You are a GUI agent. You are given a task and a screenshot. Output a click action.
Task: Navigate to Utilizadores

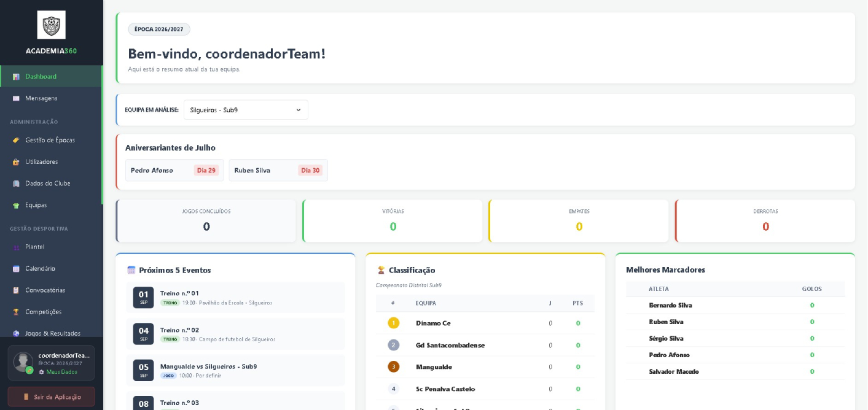pos(51,162)
